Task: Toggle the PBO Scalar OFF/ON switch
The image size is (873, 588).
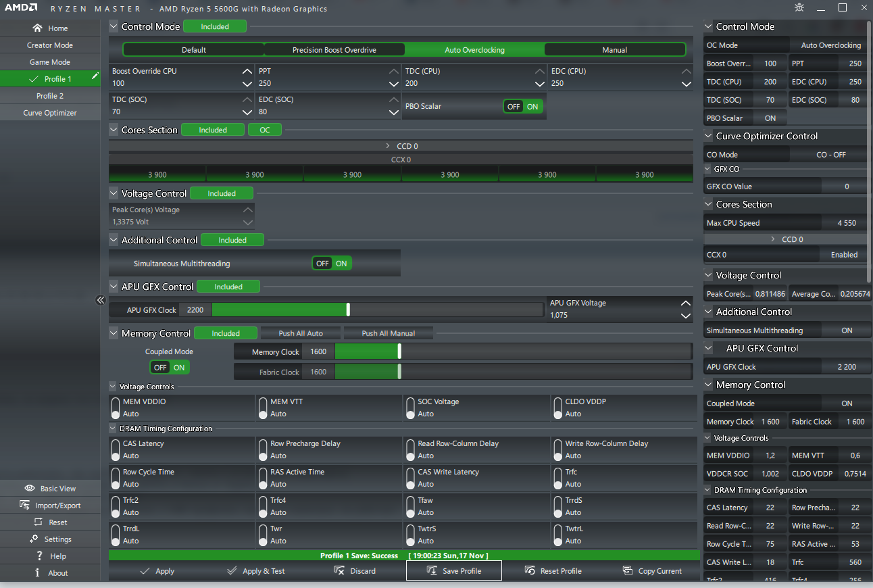Action: [x=523, y=107]
